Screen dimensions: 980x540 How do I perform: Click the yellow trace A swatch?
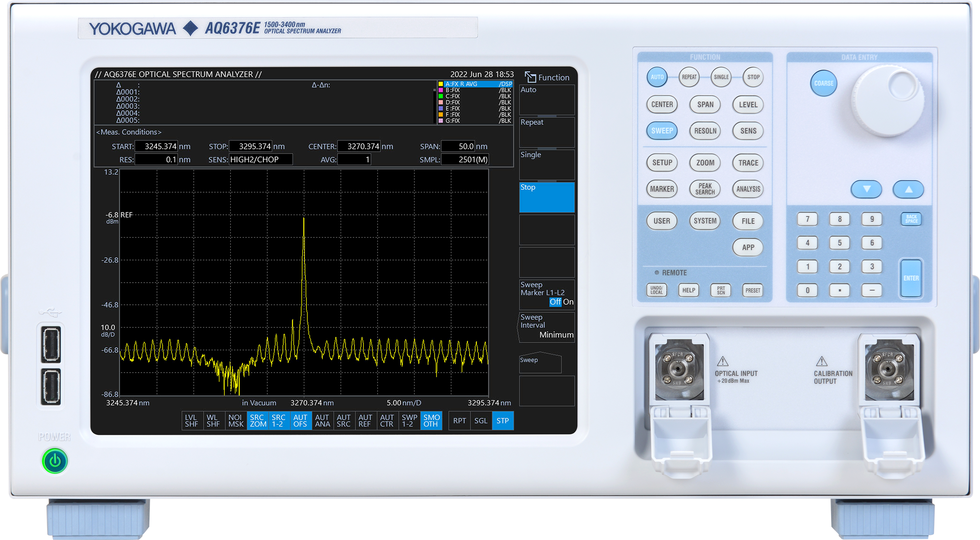pyautogui.click(x=441, y=84)
